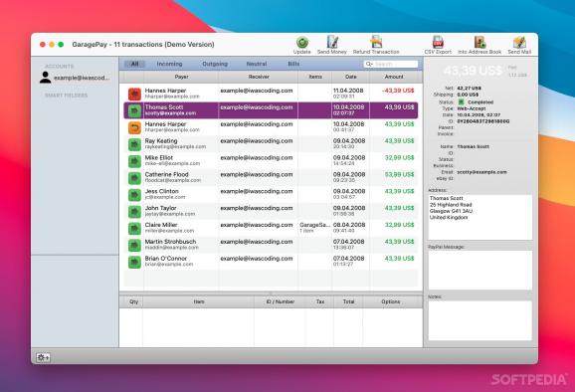Select the Brian O'Connor transaction name
This screenshot has width=575, height=392.
click(166, 259)
